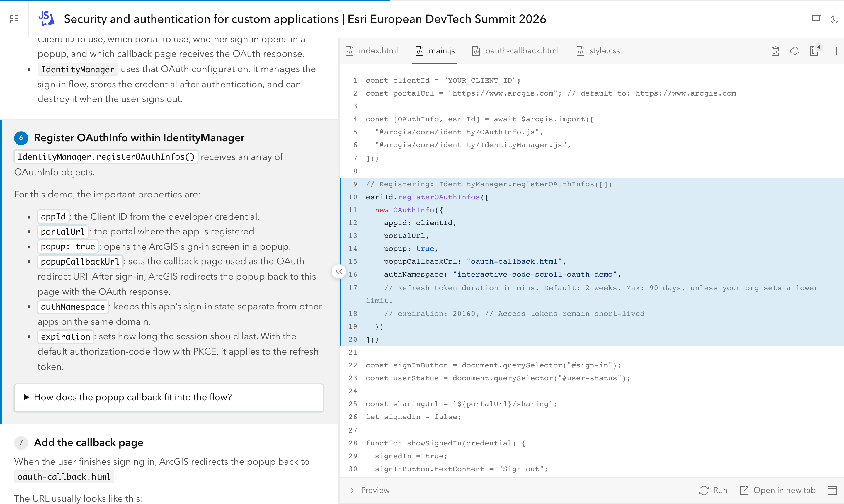Viewport: 844px width, 504px height.
Task: Click the IdentityManager.registerOAuthInfos() code chip
Action: tap(106, 157)
